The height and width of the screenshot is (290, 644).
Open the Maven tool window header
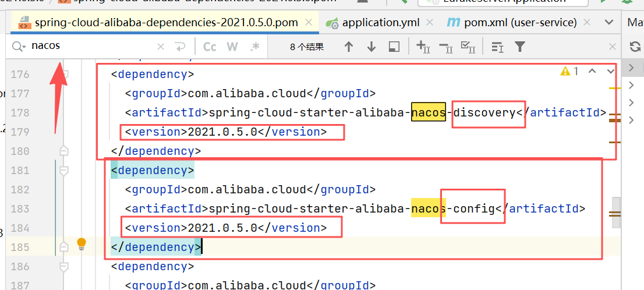pyautogui.click(x=635, y=22)
